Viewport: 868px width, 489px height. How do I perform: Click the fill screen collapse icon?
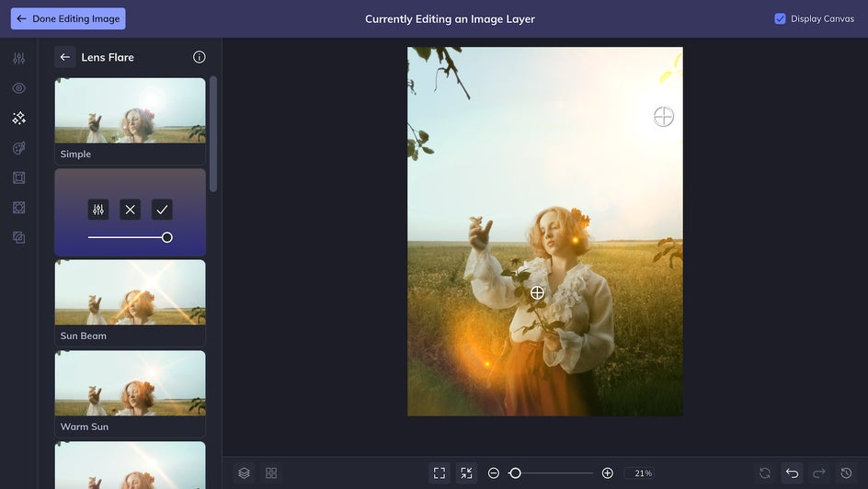tap(467, 473)
